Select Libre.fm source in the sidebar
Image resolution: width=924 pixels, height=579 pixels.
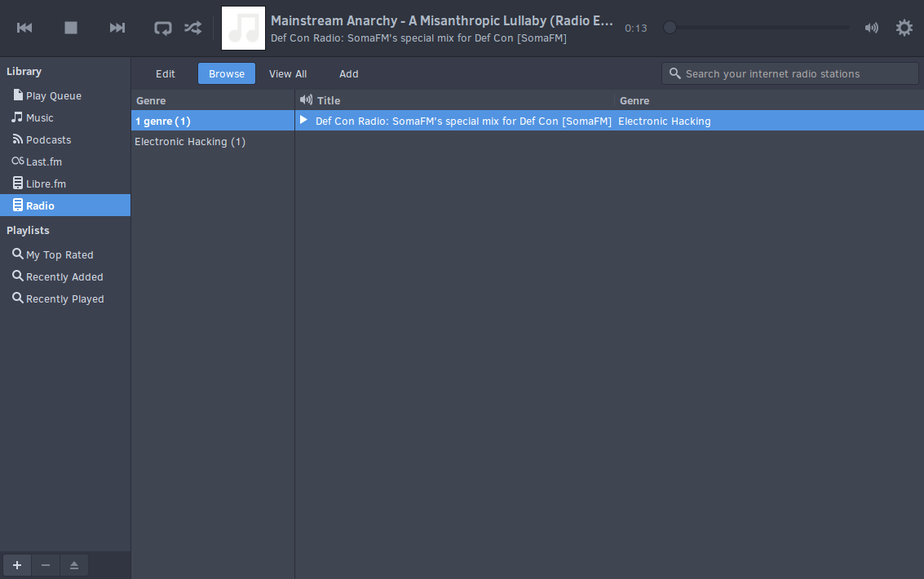(64, 183)
